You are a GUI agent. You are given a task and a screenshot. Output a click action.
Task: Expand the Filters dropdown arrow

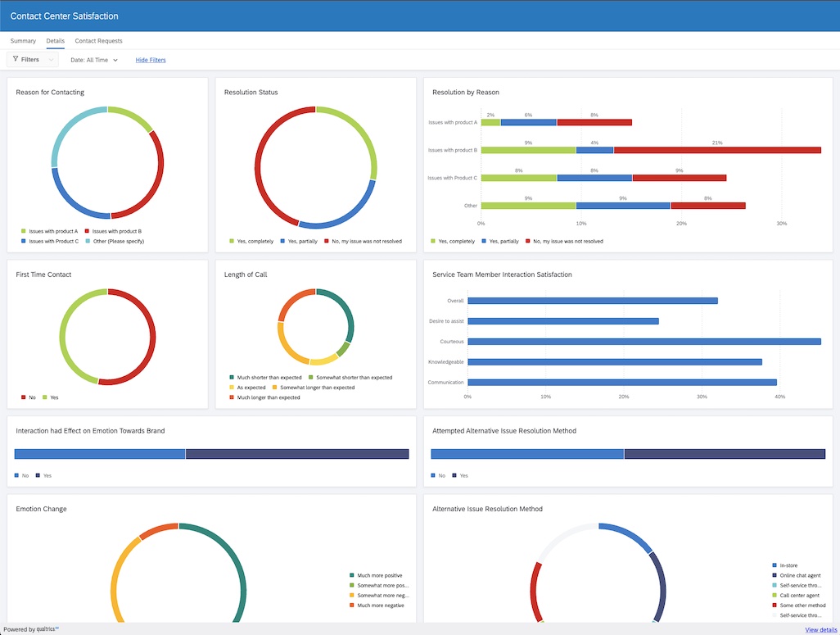pyautogui.click(x=51, y=60)
